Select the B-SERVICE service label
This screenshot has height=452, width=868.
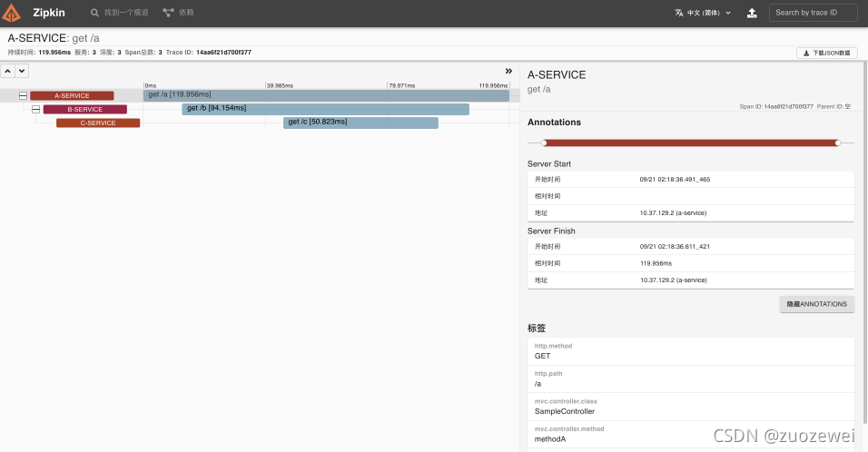click(85, 110)
